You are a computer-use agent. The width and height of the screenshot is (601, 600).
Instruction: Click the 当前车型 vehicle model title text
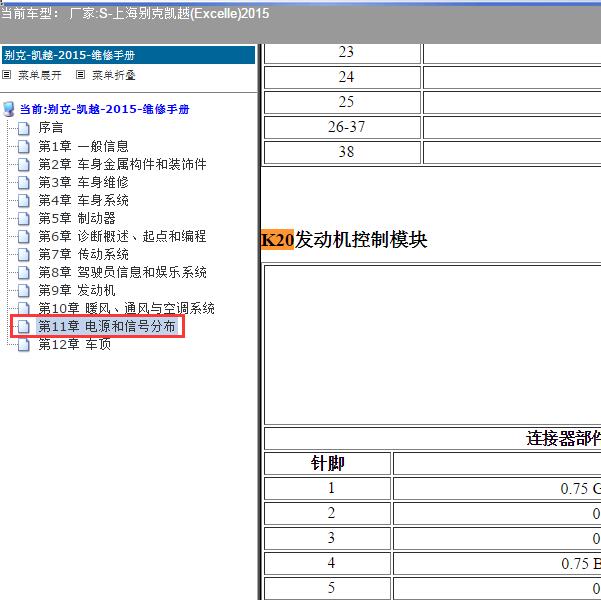(135, 14)
